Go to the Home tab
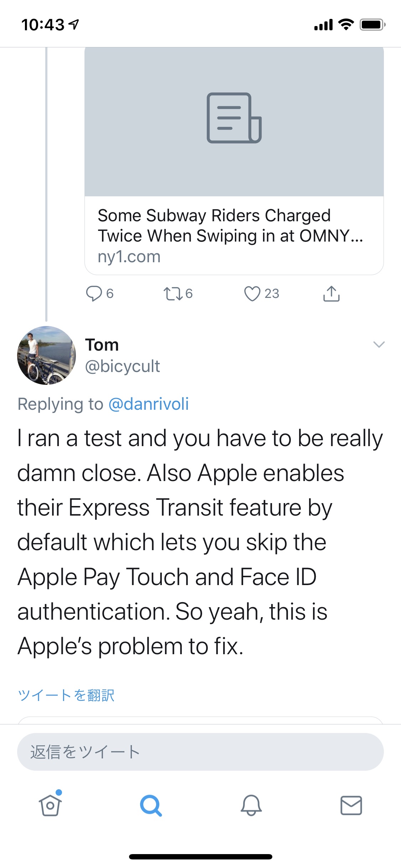 [x=50, y=805]
